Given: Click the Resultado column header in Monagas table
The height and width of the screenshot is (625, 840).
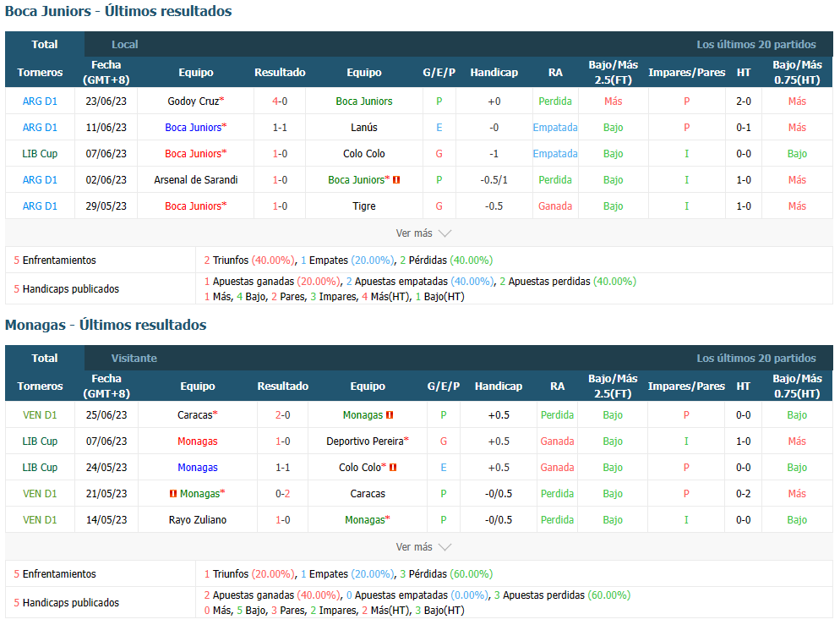Looking at the screenshot, I should pyautogui.click(x=283, y=386).
